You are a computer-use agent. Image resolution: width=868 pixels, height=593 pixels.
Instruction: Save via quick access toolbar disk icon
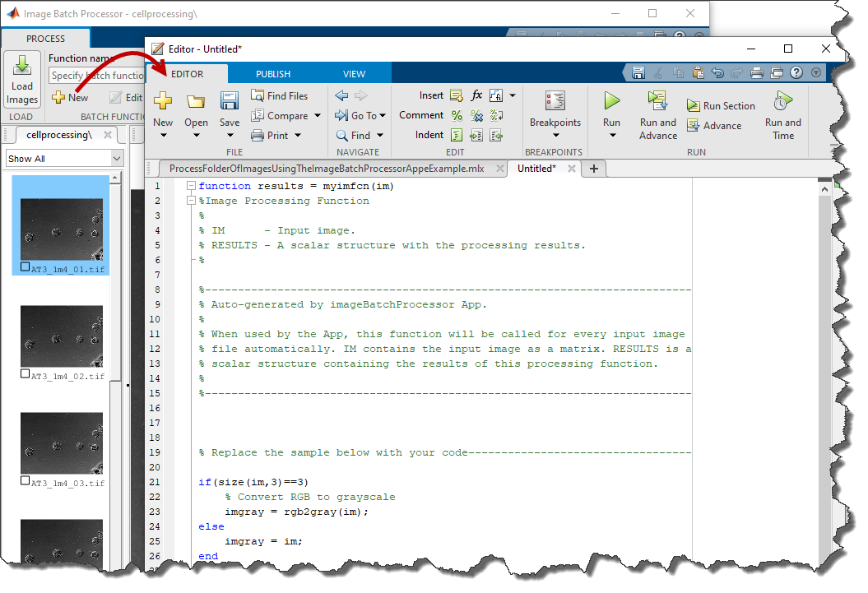pos(638,72)
